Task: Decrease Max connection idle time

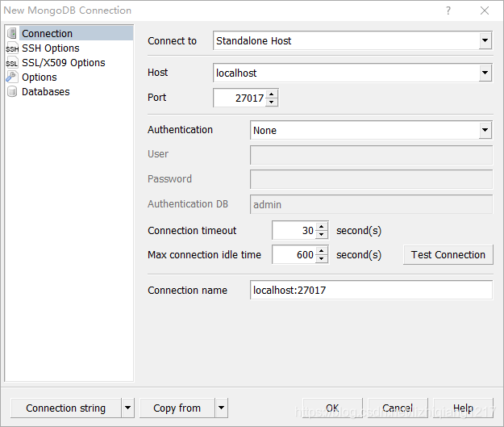Action: 322,259
